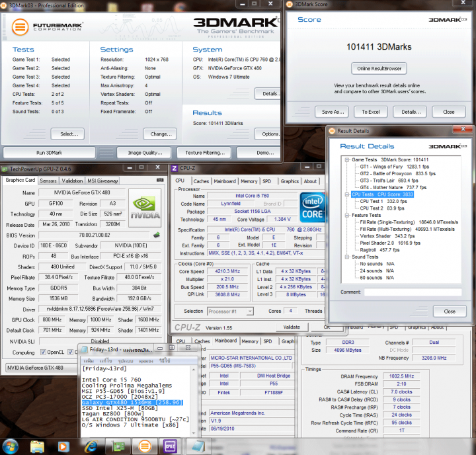
Task: Open the Validation tab in GPU-Z
Action: click(72, 181)
